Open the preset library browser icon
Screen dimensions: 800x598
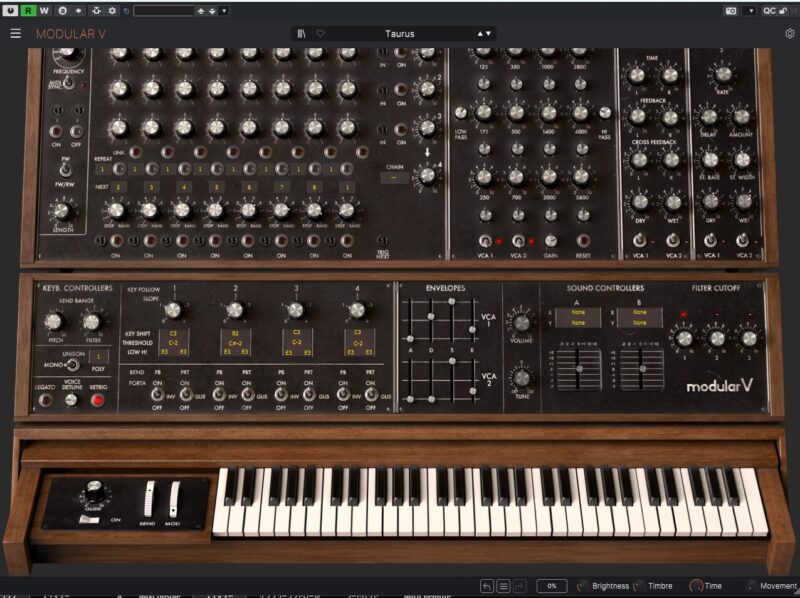[x=302, y=34]
